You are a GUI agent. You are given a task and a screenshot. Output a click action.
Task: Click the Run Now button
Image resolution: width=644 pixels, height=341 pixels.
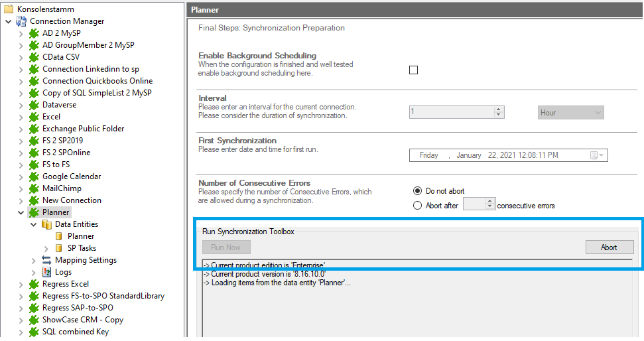(x=226, y=247)
